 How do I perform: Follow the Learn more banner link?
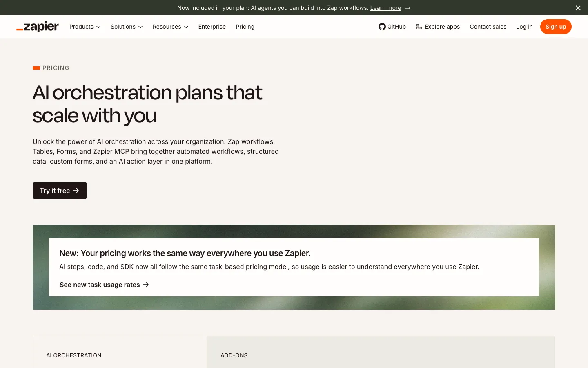(x=385, y=8)
